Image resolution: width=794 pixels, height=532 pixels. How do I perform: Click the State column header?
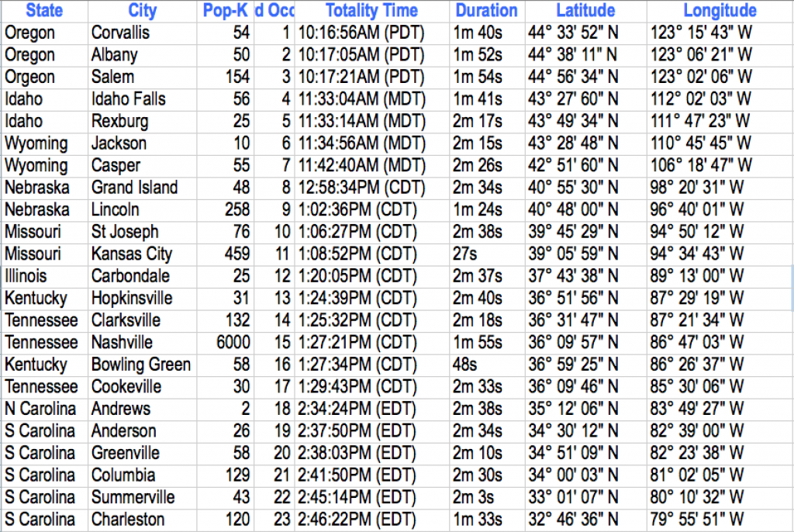[44, 11]
